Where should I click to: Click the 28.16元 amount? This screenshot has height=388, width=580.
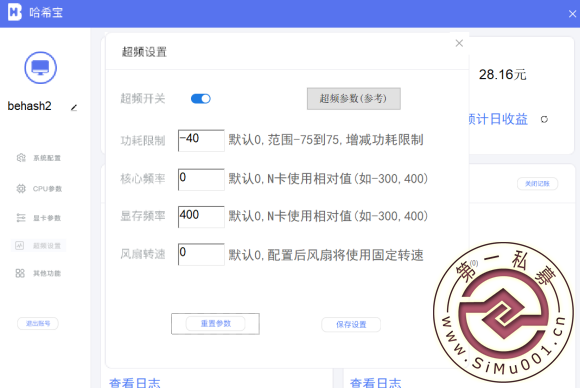tap(502, 75)
